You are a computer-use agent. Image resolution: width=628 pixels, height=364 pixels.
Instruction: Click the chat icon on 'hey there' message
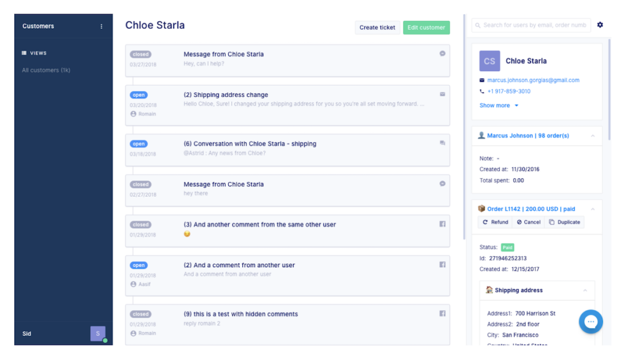click(x=442, y=184)
